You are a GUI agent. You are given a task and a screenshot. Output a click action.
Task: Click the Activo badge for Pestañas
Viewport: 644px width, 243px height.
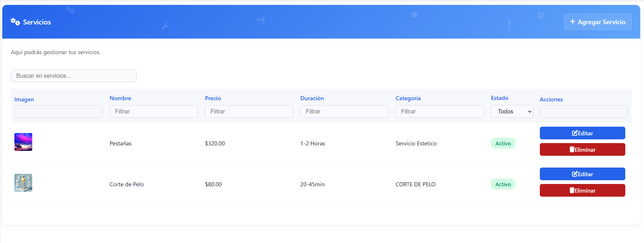tap(503, 143)
